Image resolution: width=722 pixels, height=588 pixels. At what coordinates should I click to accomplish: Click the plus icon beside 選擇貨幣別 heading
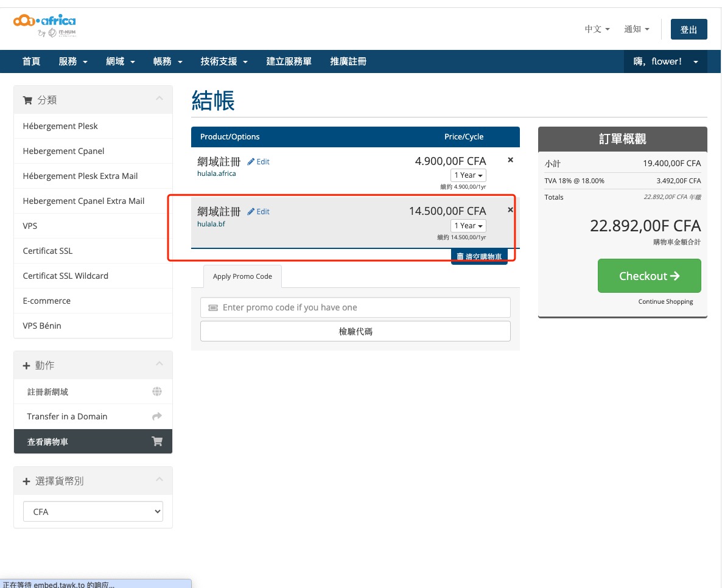[26, 481]
